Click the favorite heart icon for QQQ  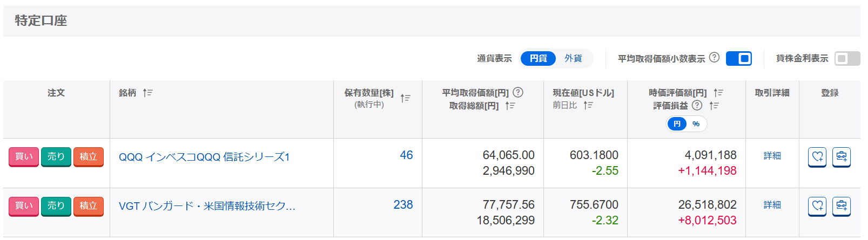pos(817,157)
